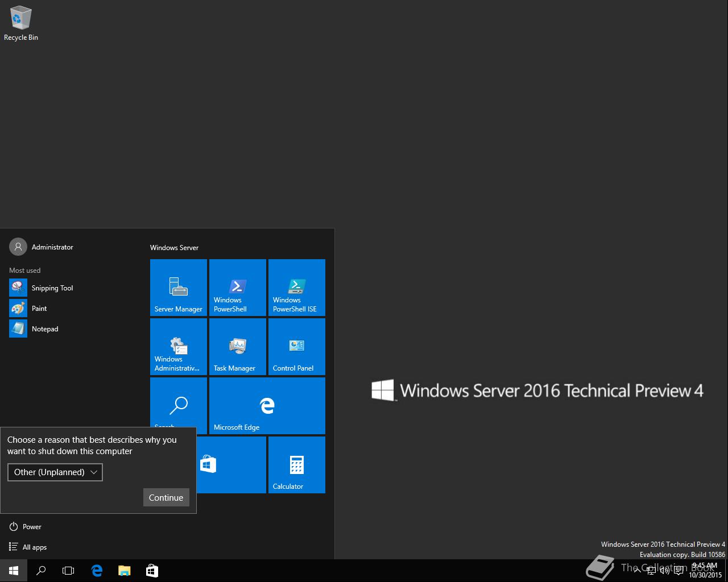
Task: Launch Windows PowerShell tile
Action: pos(238,288)
